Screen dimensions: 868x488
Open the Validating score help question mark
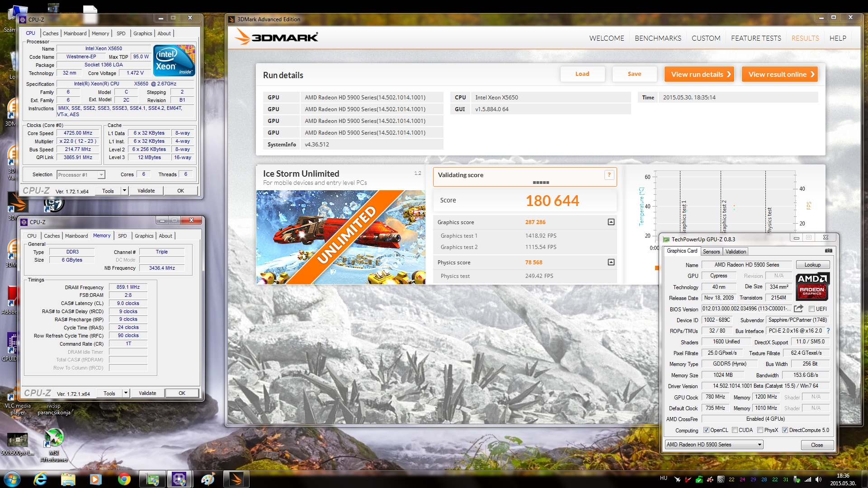(609, 175)
